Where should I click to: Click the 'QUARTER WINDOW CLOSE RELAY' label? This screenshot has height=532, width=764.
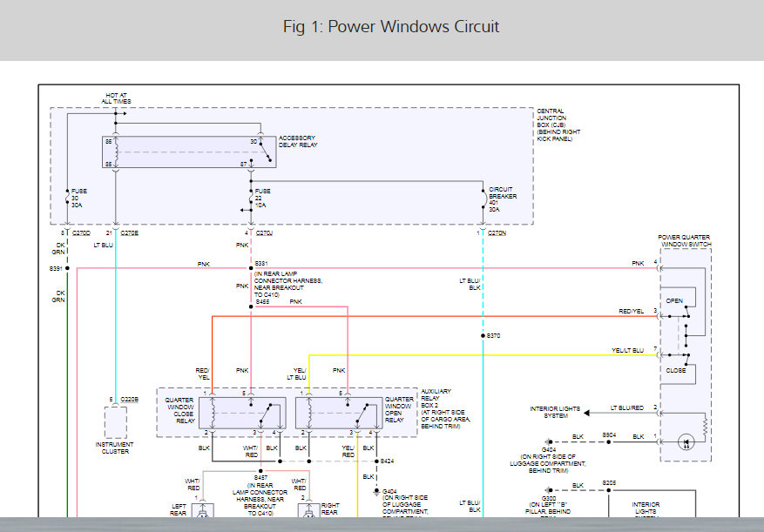pyautogui.click(x=180, y=410)
